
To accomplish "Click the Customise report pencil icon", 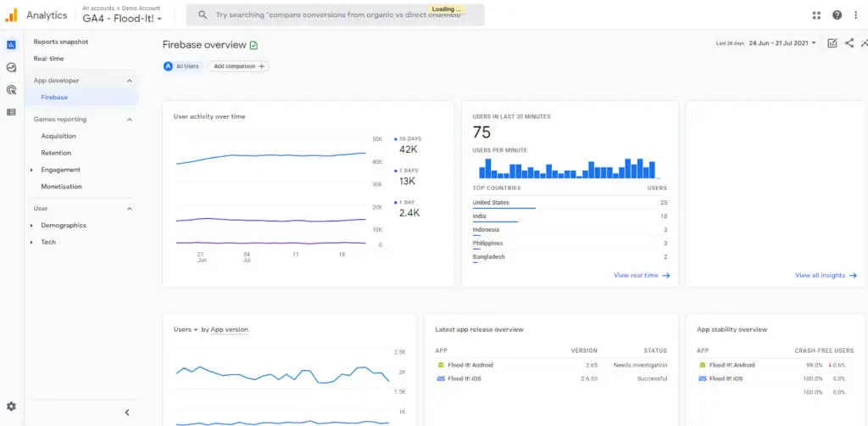I will 832,42.
